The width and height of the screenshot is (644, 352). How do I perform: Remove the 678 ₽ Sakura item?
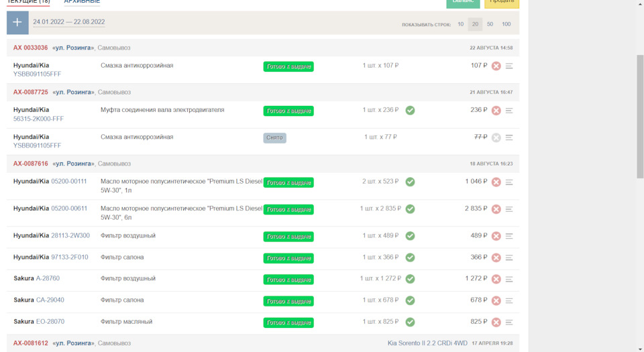pos(496,301)
